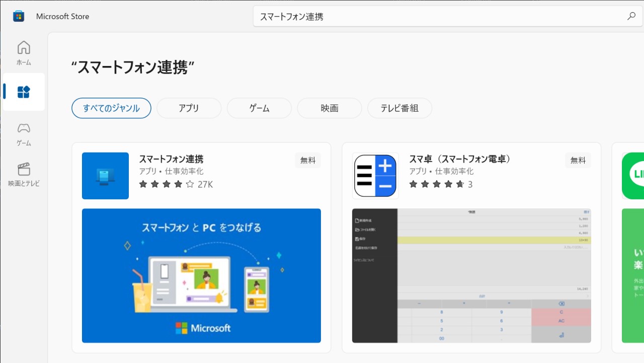
Task: Click the search magnifier icon
Action: coord(631,16)
